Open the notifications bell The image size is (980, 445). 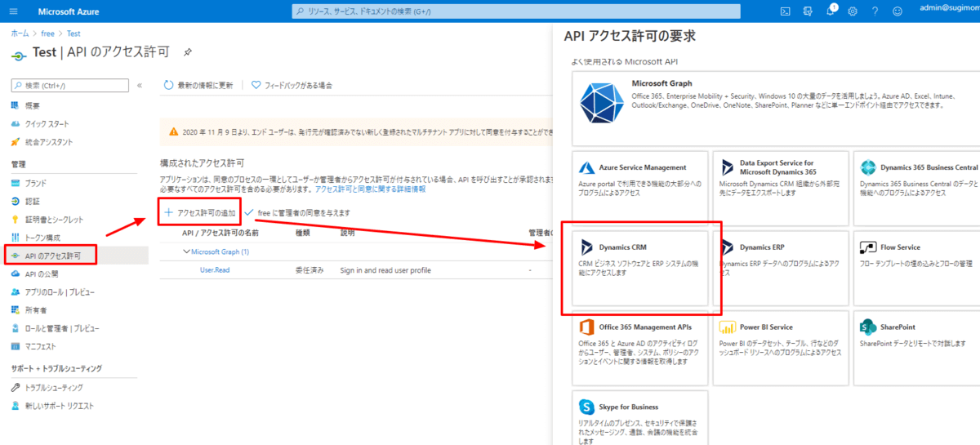[x=831, y=11]
